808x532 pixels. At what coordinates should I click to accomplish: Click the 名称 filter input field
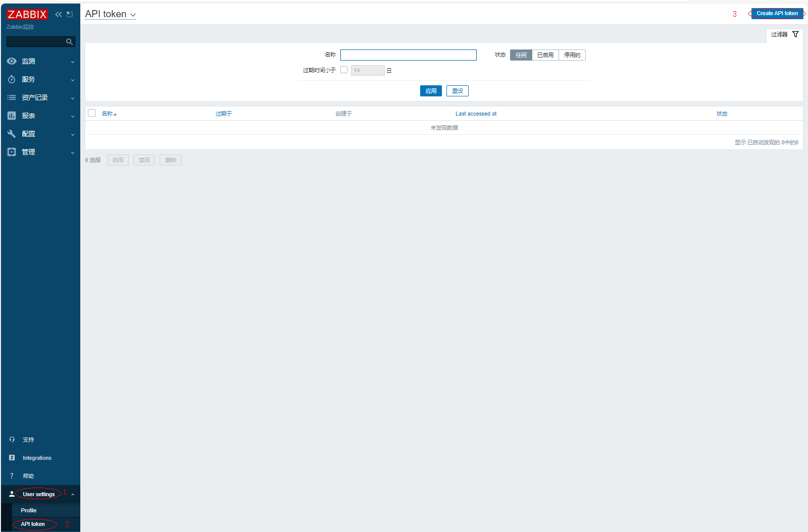408,55
